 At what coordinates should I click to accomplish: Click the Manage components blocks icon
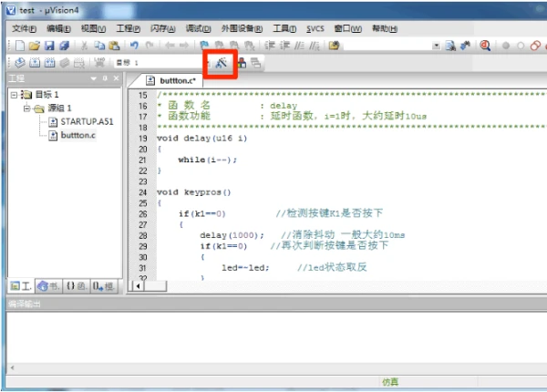pyautogui.click(x=242, y=63)
